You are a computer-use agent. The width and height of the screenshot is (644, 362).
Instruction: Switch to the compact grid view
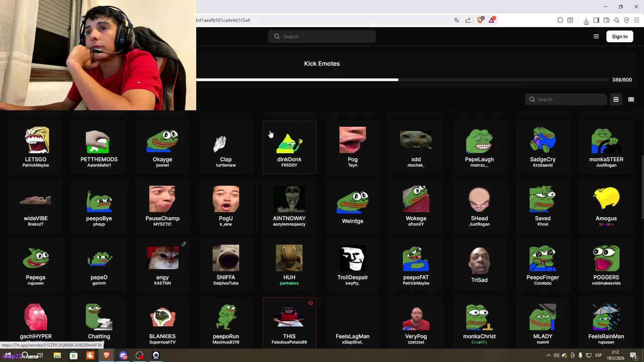631,100
